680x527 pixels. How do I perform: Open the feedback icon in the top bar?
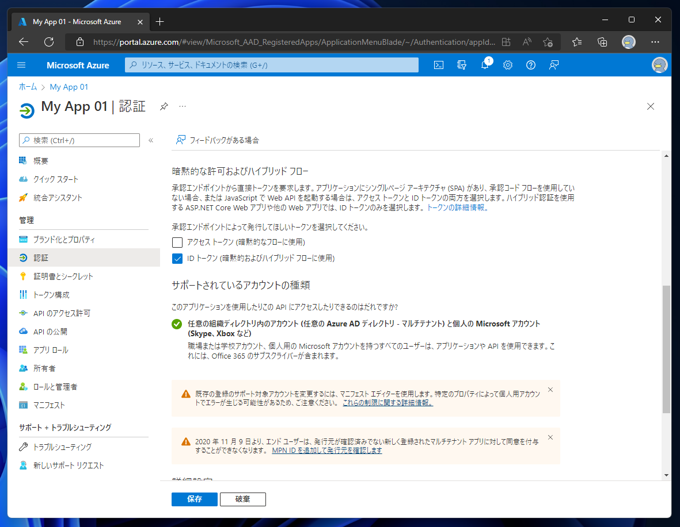click(x=553, y=65)
